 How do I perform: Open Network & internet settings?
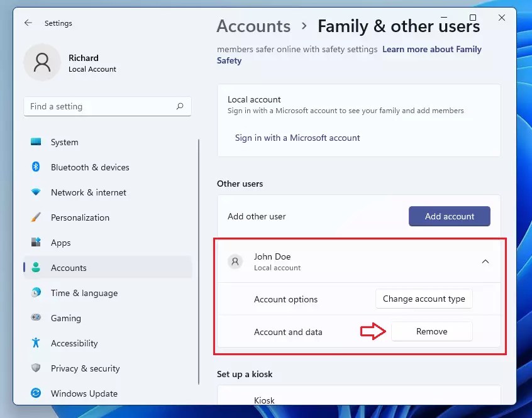click(x=89, y=192)
